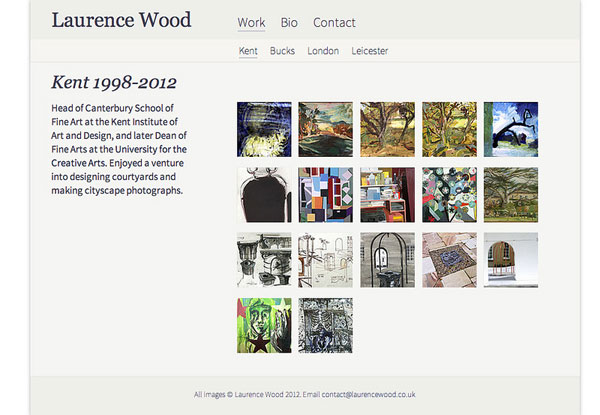Open the landscape with sky painting thumbnail
Screen dimensions: 600x415
[326, 129]
